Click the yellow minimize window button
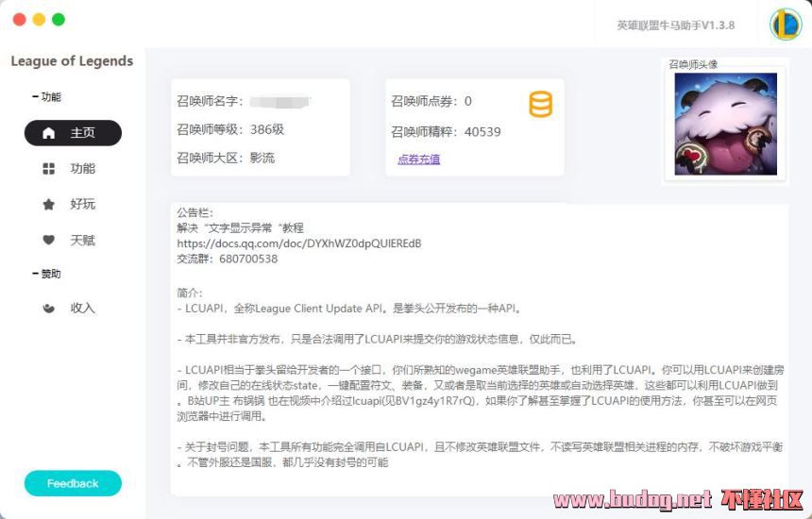This screenshot has height=519, width=812. pyautogui.click(x=39, y=19)
